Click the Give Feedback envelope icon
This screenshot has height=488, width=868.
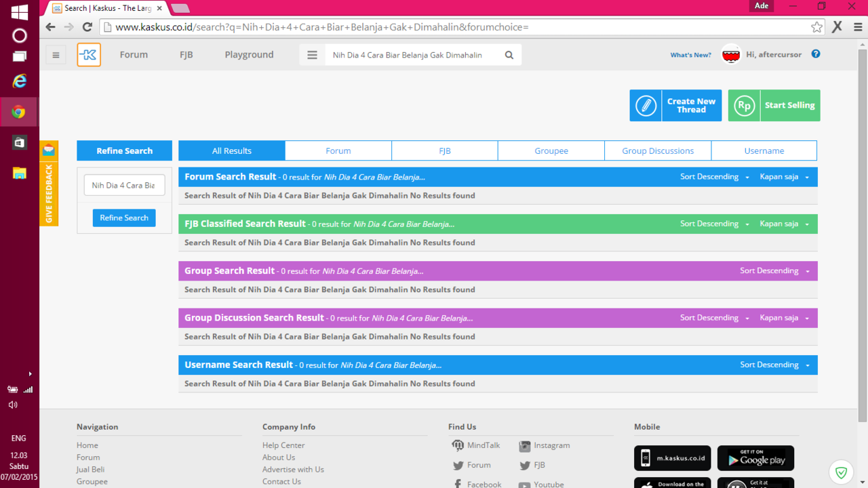[x=49, y=150]
